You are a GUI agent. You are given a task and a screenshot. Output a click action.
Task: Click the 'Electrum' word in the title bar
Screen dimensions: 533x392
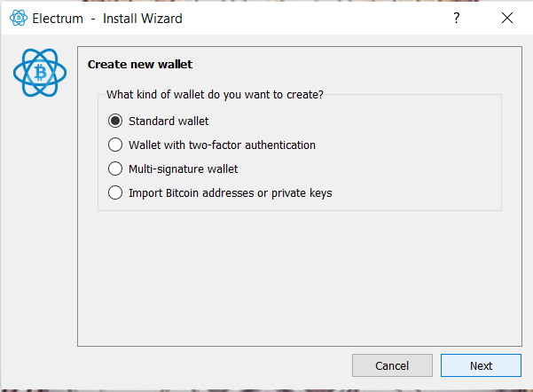tap(58, 19)
